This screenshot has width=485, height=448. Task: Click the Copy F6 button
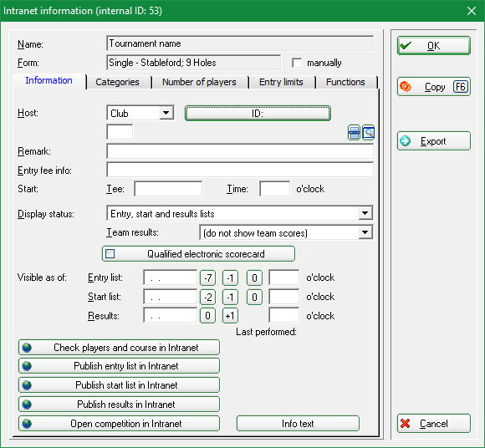pyautogui.click(x=434, y=87)
